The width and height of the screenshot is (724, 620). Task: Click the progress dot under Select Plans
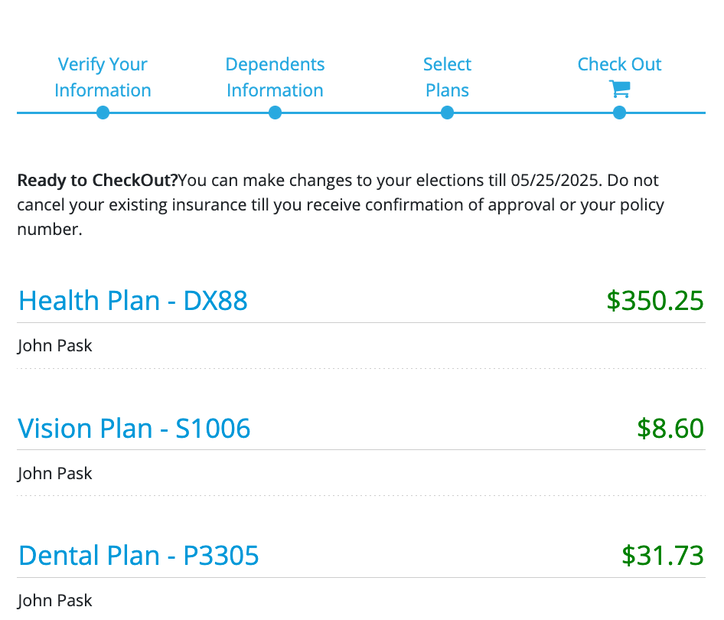(x=447, y=113)
